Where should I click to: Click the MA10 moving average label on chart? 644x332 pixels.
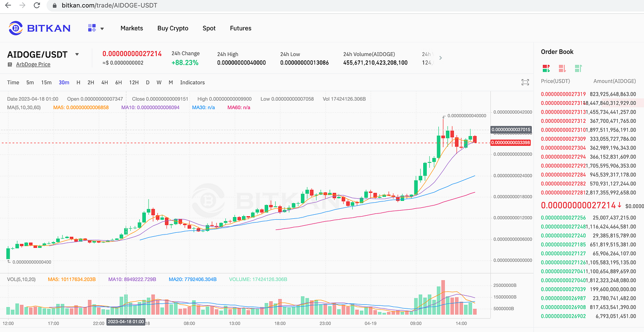(x=150, y=107)
